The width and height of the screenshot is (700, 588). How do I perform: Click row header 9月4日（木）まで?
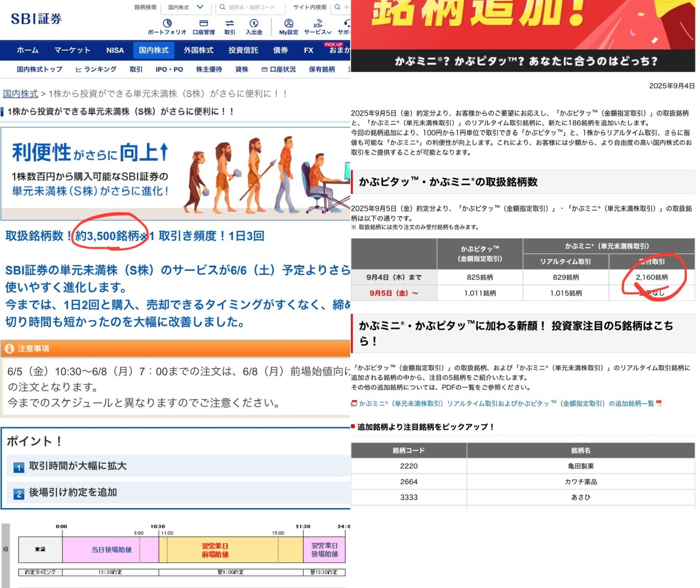pos(393,277)
